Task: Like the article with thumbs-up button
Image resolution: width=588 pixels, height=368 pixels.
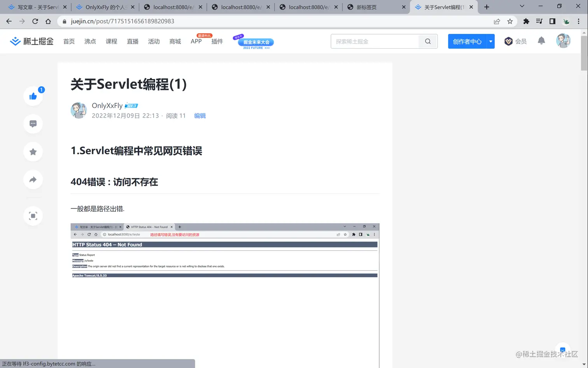Action: (x=33, y=96)
